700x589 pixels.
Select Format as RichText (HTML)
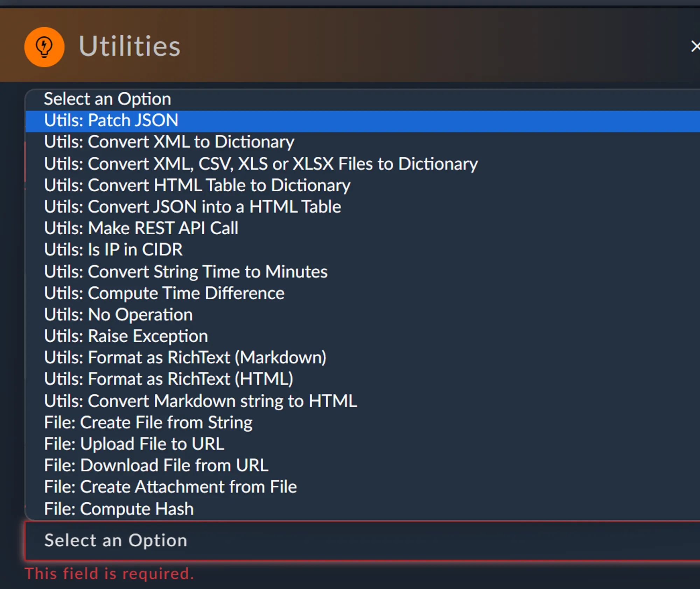[169, 379]
